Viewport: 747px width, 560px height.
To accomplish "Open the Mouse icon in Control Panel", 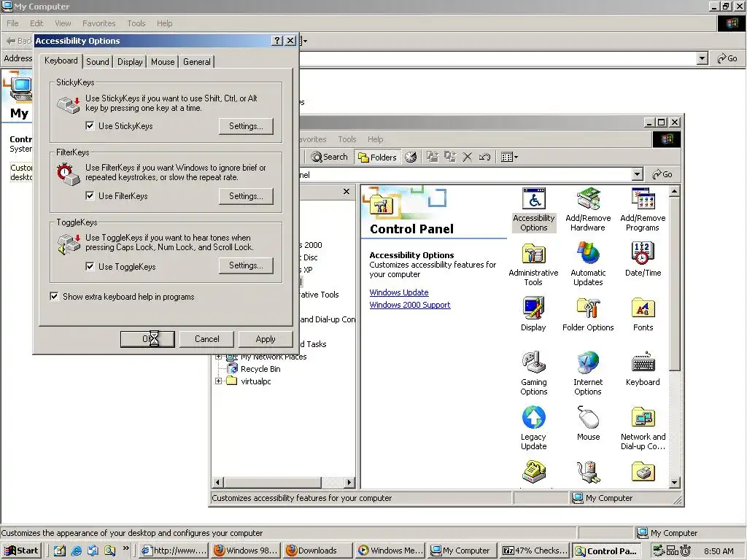I will click(588, 424).
